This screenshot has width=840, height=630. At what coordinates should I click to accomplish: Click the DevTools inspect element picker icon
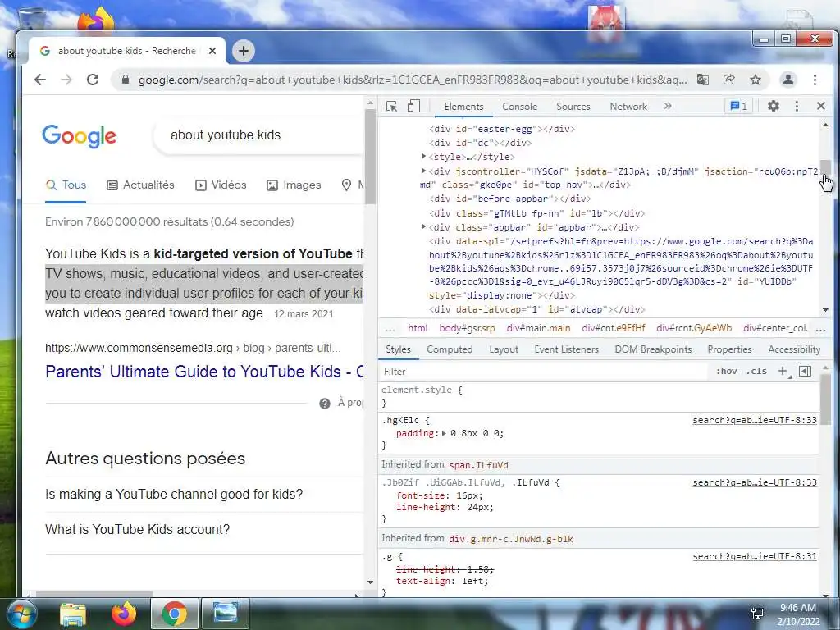[x=391, y=106]
